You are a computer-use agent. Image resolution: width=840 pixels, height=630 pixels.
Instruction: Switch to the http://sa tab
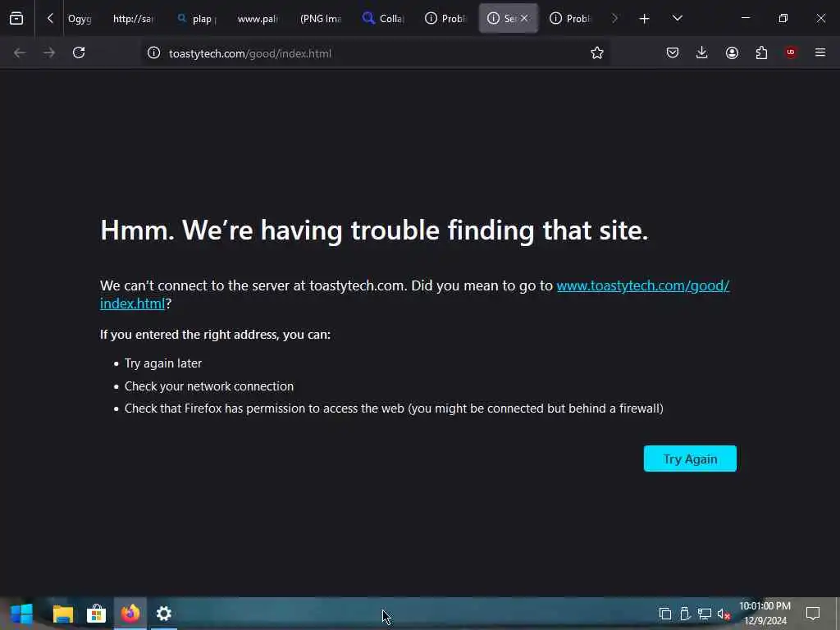click(x=133, y=19)
